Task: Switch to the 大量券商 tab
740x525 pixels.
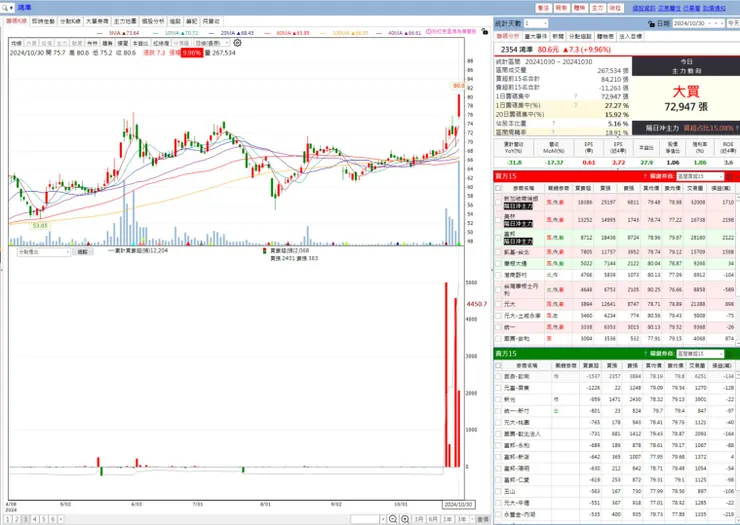Action: [97, 21]
